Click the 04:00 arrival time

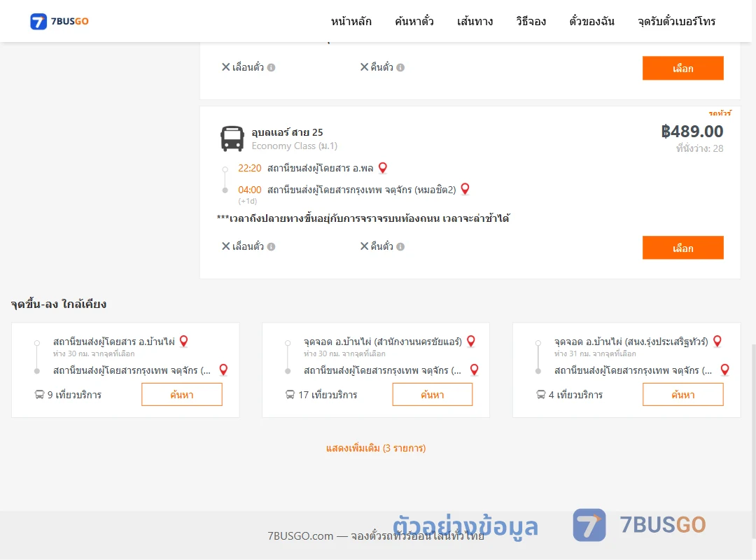click(249, 190)
